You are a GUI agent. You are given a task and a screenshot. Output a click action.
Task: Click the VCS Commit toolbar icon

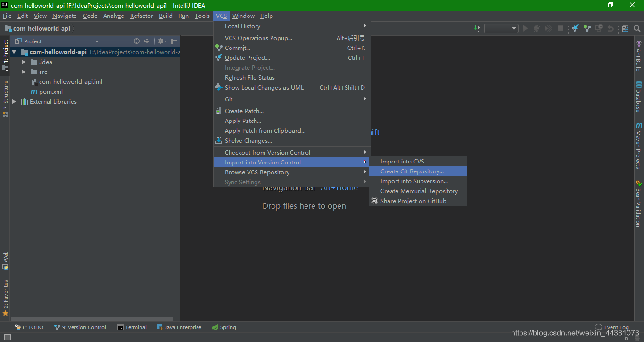click(x=587, y=28)
